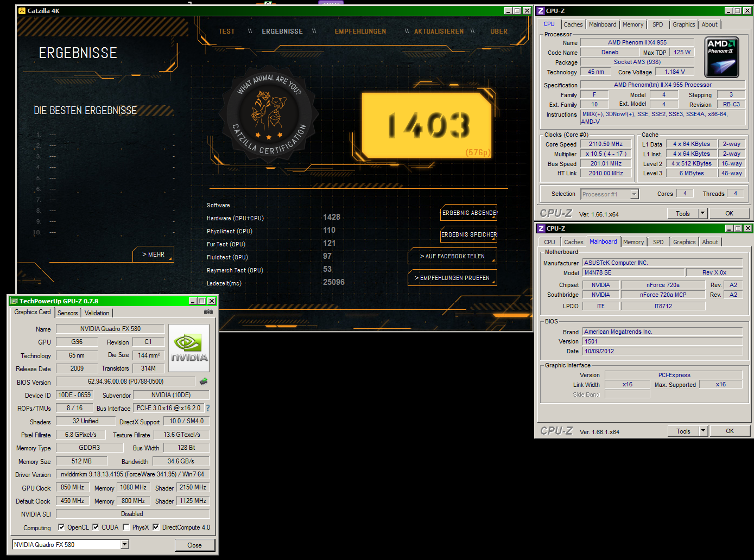The image size is (754, 560).
Task: Click the OK button in bottom CPU-Z
Action: coord(730,431)
